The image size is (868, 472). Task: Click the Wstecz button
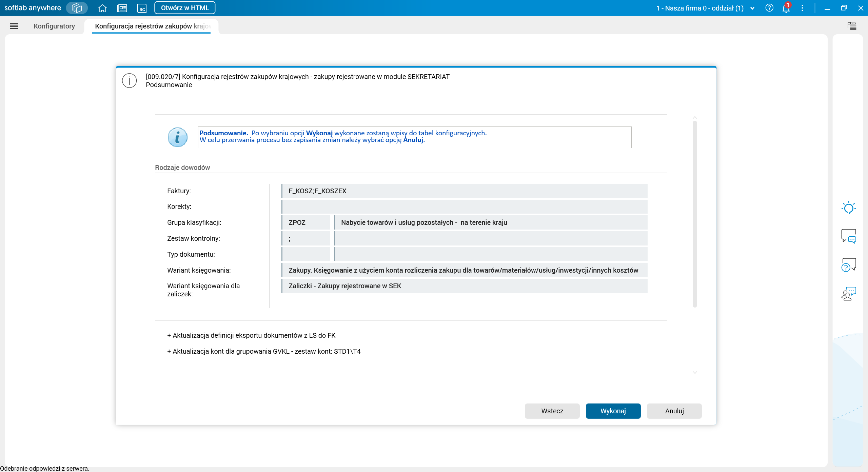click(x=552, y=411)
